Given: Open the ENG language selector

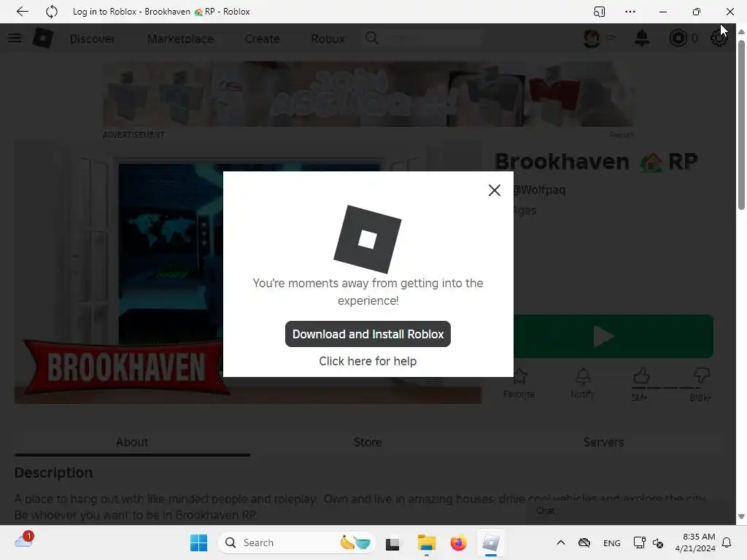Looking at the screenshot, I should click(x=612, y=542).
